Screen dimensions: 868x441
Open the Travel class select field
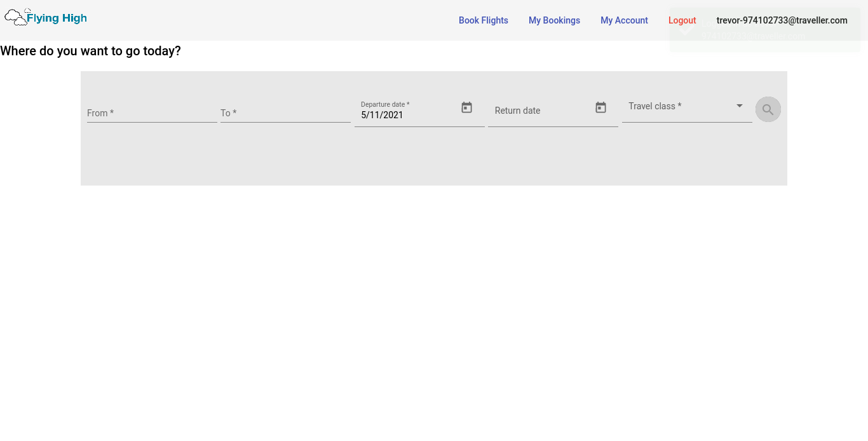(680, 107)
